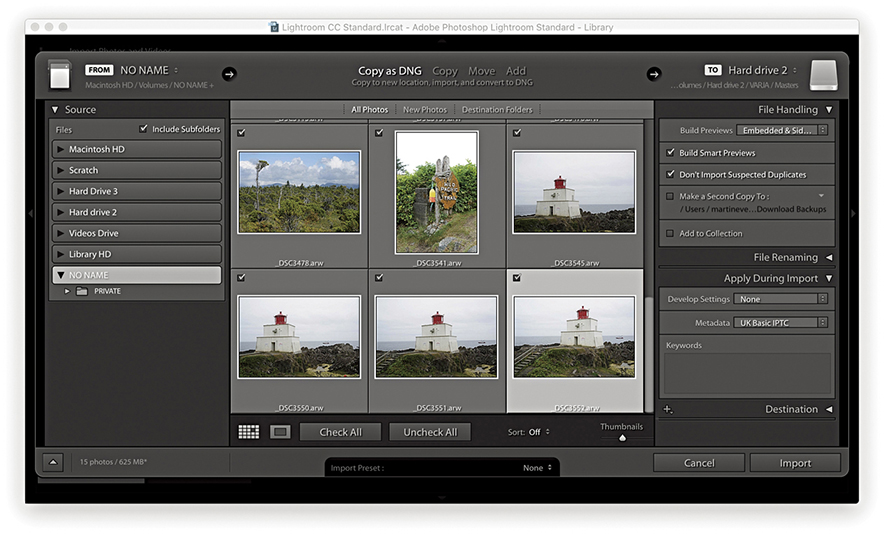Collapse import dialog with bottom-left arrow button
This screenshot has width=884, height=534.
coord(54,462)
